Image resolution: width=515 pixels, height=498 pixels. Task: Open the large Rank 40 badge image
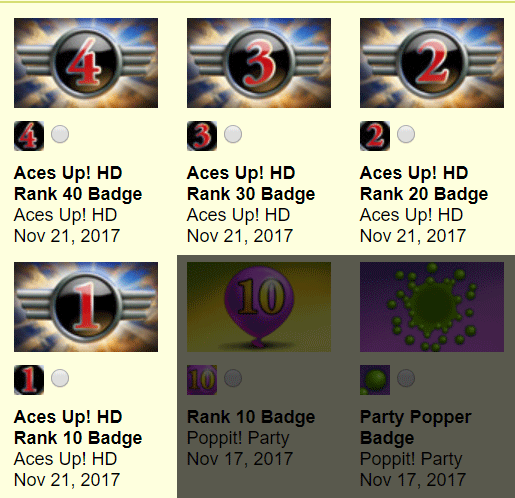click(x=86, y=63)
